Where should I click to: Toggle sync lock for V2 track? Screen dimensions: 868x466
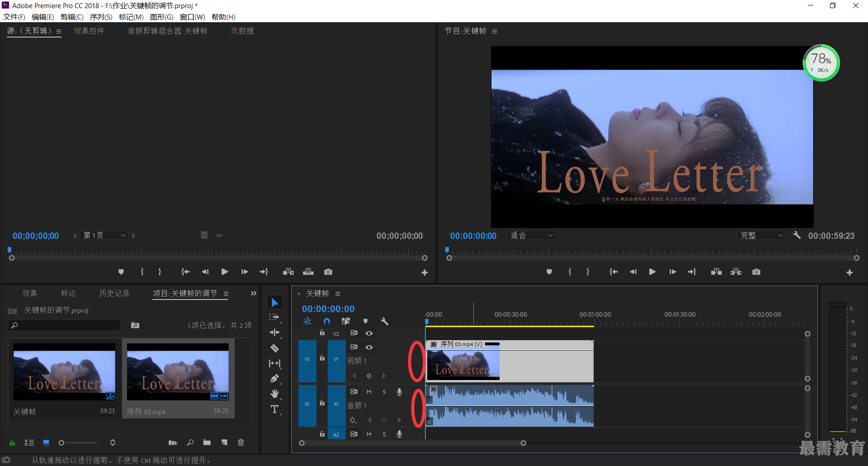point(354,333)
